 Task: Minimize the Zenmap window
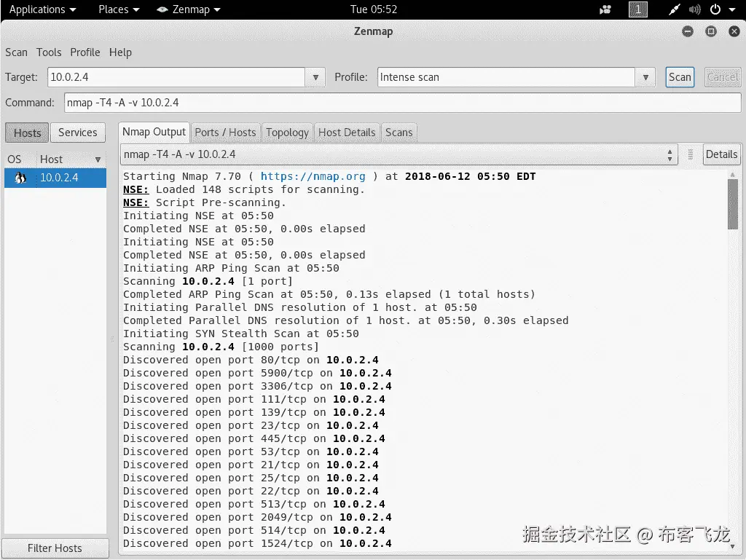[x=688, y=31]
